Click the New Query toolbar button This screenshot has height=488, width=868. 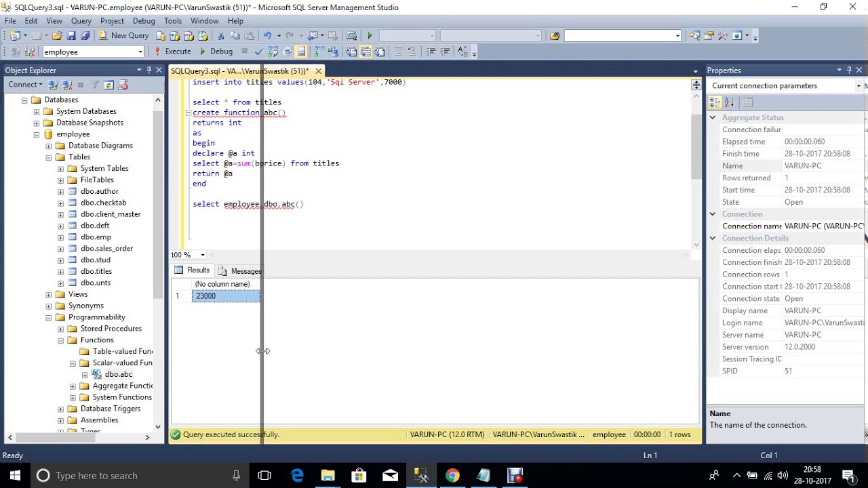click(123, 35)
